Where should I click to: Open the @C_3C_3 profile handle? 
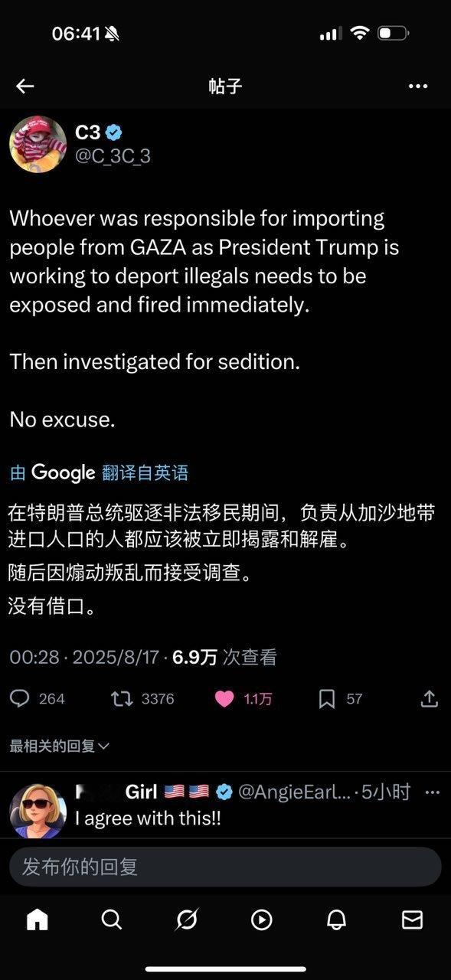pyautogui.click(x=113, y=156)
